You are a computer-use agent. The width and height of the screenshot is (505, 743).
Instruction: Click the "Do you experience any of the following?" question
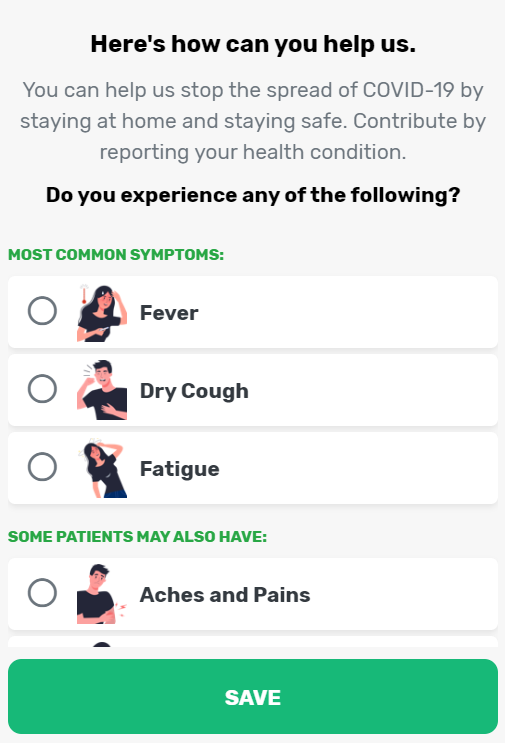coord(253,195)
